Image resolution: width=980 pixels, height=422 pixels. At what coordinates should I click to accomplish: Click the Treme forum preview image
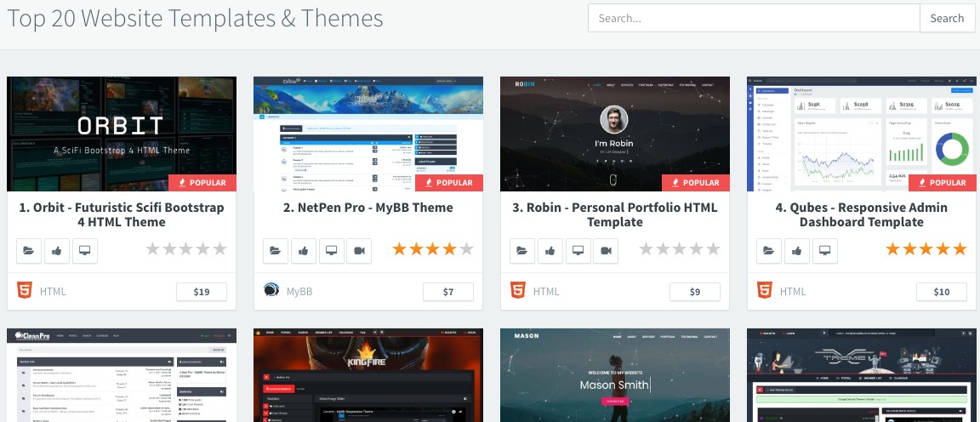pos(862,375)
